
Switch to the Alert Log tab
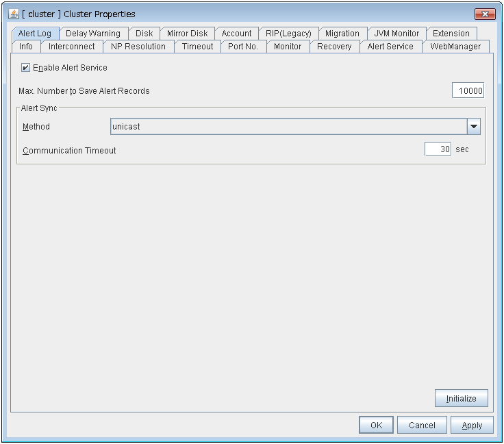point(34,34)
